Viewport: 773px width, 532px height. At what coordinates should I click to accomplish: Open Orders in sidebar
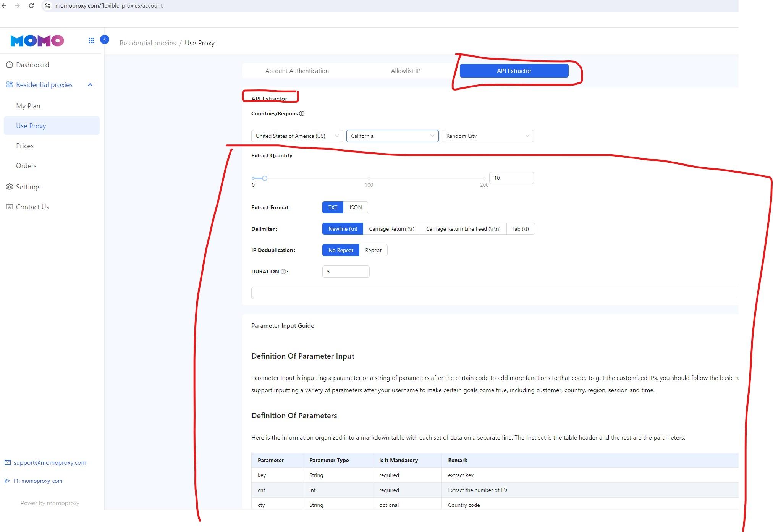[52, 166]
